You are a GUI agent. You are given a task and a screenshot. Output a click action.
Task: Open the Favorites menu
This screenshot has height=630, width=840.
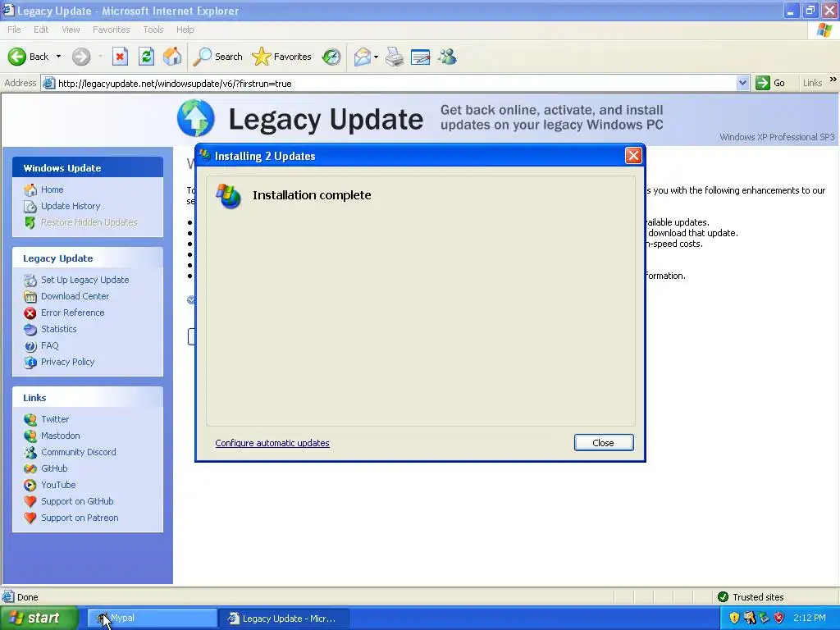coord(112,30)
